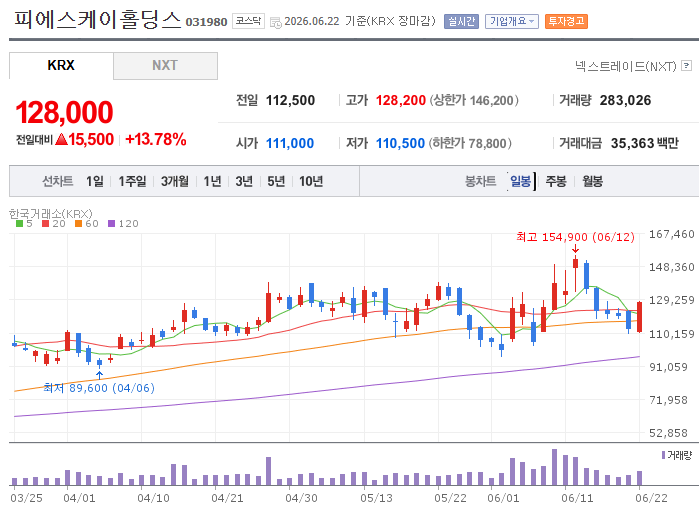Select the 월봉 monthly candle chart
Image resolution: width=699 pixels, height=508 pixels.
pyautogui.click(x=592, y=181)
